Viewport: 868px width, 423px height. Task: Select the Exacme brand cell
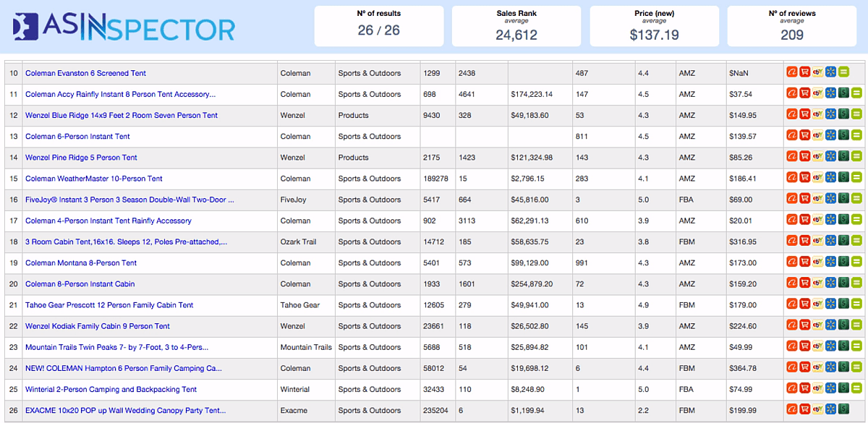point(306,410)
